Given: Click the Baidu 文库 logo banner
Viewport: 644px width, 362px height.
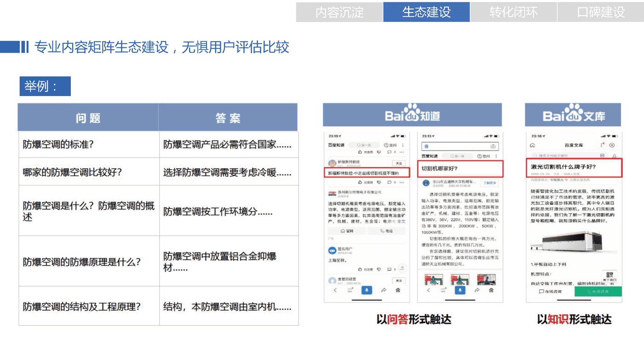Looking at the screenshot, I should [573, 115].
